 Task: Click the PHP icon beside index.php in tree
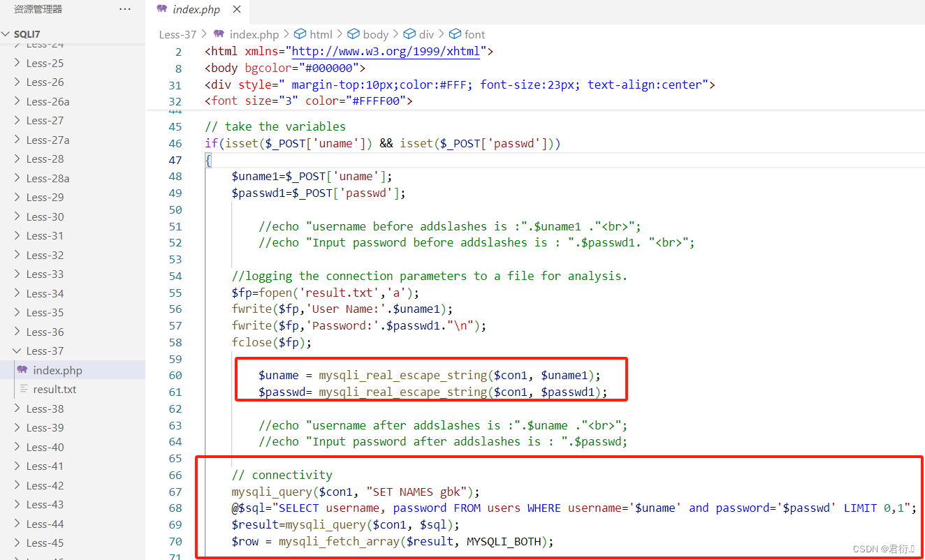22,370
